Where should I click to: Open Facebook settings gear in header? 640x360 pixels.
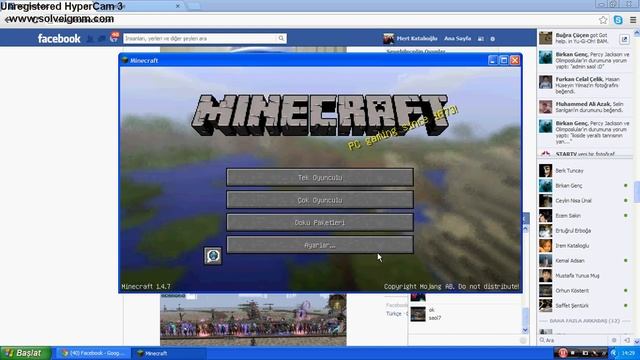coord(493,39)
